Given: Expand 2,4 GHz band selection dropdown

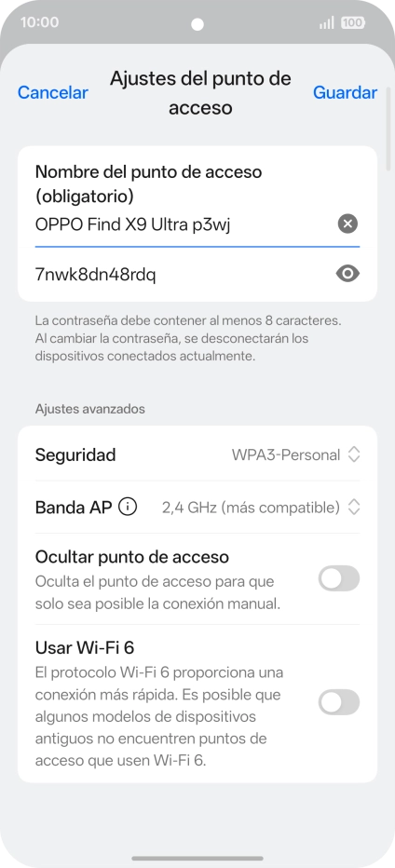Looking at the screenshot, I should (x=251, y=507).
